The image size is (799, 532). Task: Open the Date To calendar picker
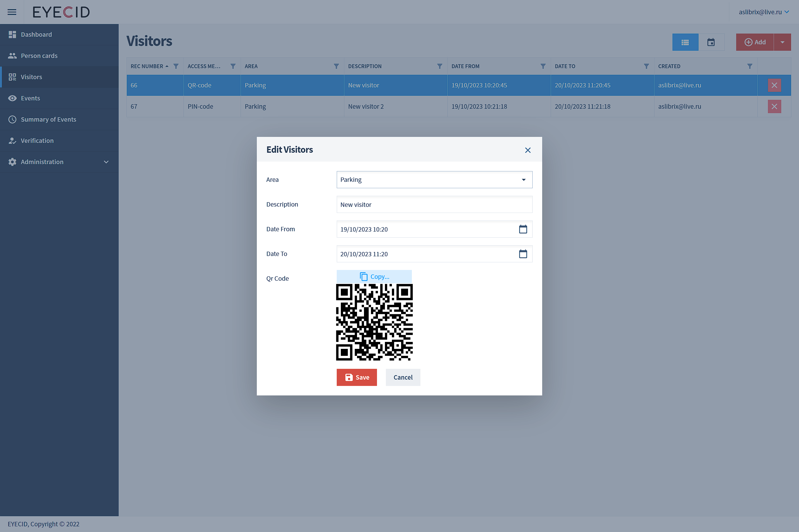(523, 254)
